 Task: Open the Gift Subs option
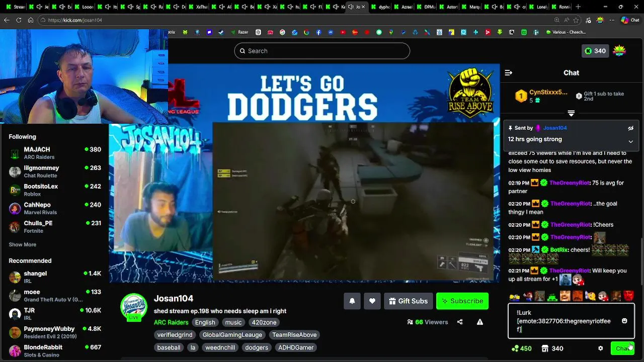tap(409, 301)
